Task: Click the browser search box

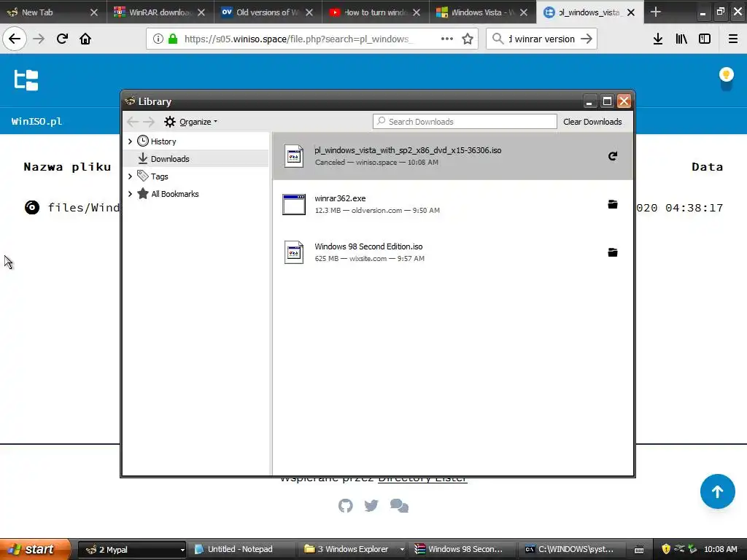Action: pos(541,39)
